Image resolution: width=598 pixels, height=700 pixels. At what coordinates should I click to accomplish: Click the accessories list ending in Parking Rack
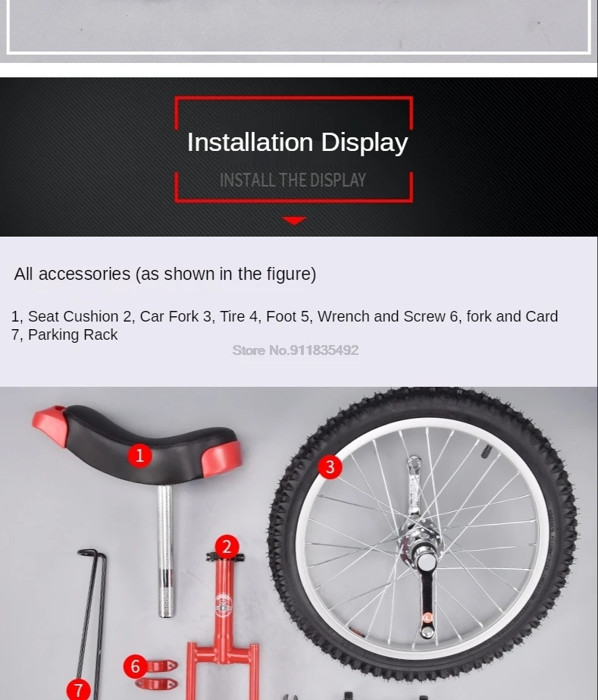pos(285,325)
